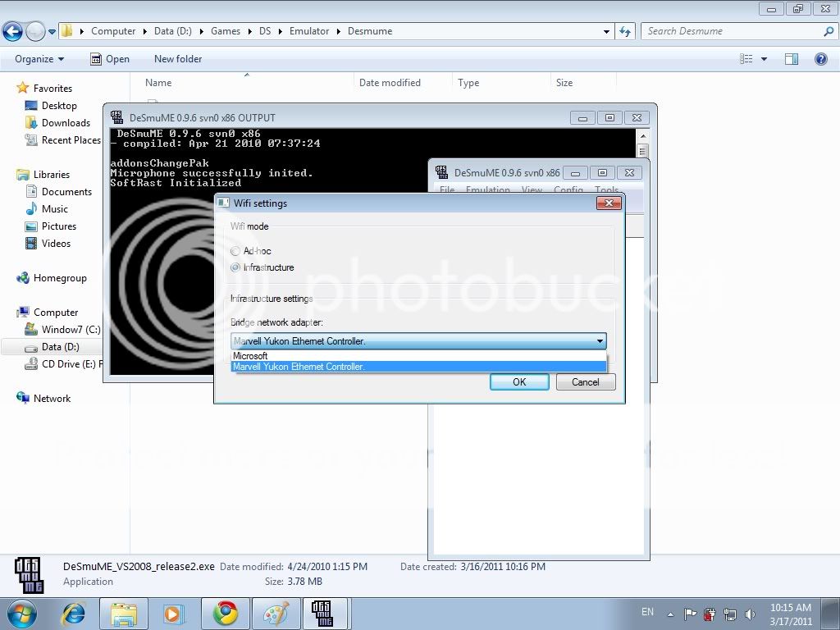Launch Google Chrome from taskbar
This screenshot has height=630, width=840.
coord(226,614)
